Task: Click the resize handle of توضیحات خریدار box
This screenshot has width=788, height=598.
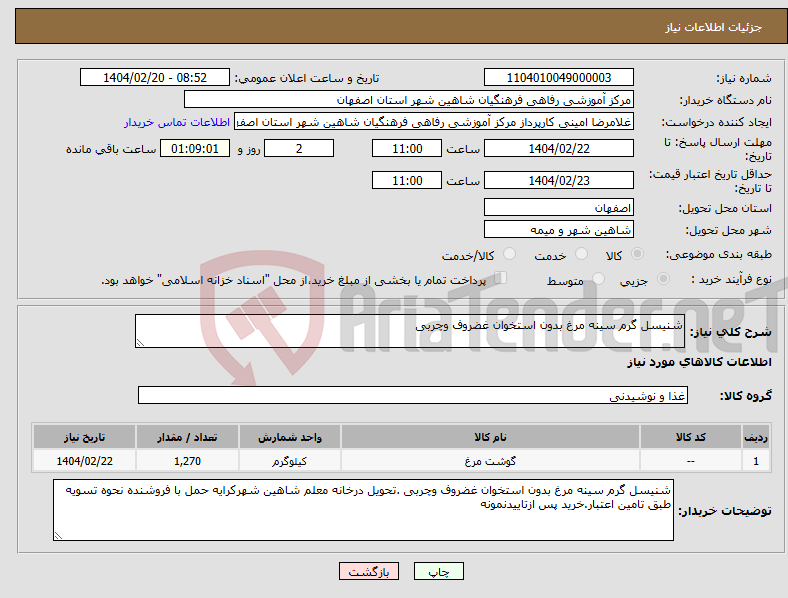Action: (x=58, y=536)
